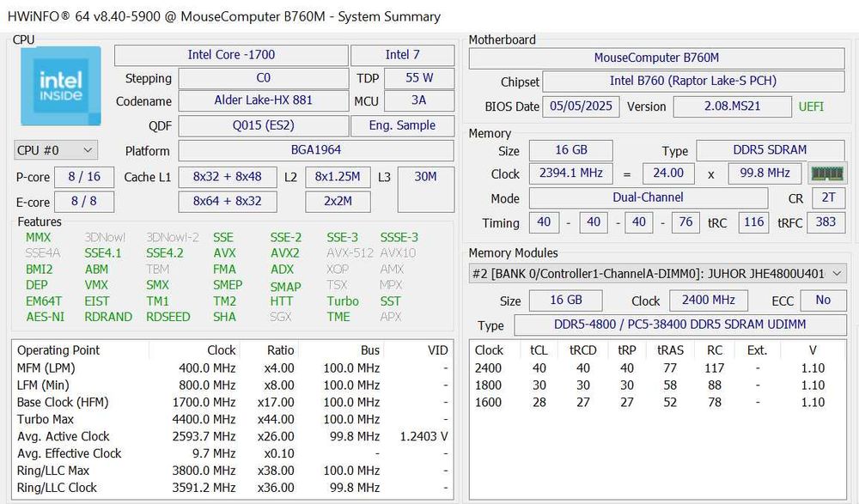Select the Avg. Effective Clock row
859x504 pixels.
point(232,453)
